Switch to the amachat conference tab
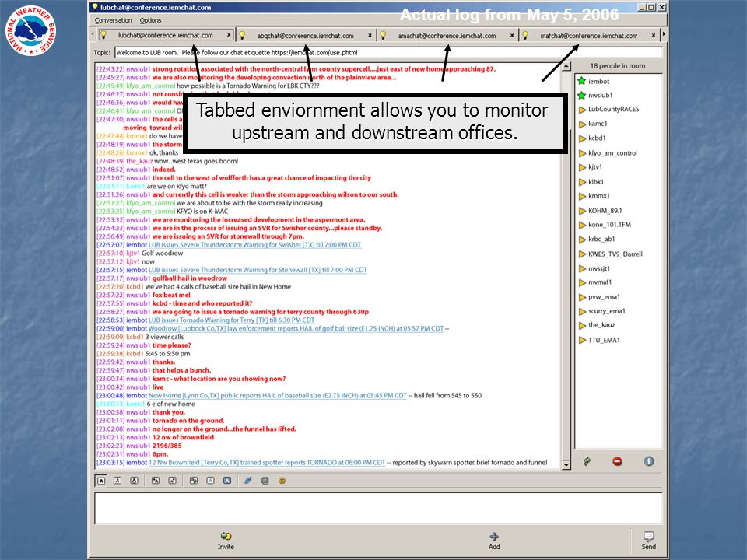The image size is (747, 560). (x=447, y=35)
